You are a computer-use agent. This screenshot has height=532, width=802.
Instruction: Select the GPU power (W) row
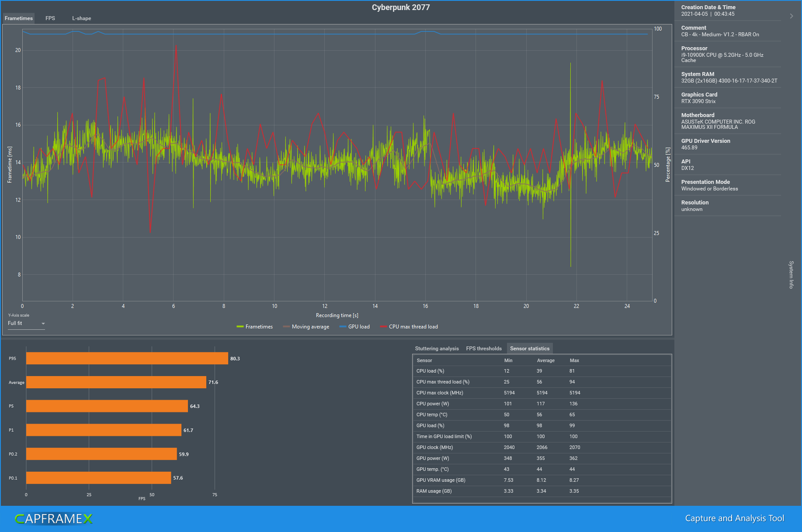click(542, 459)
